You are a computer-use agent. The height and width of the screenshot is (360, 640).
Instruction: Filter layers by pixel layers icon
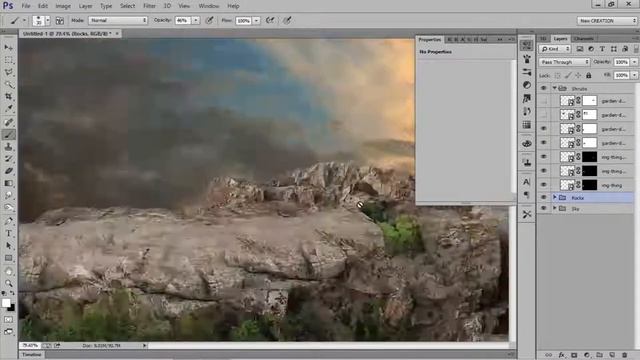click(580, 49)
